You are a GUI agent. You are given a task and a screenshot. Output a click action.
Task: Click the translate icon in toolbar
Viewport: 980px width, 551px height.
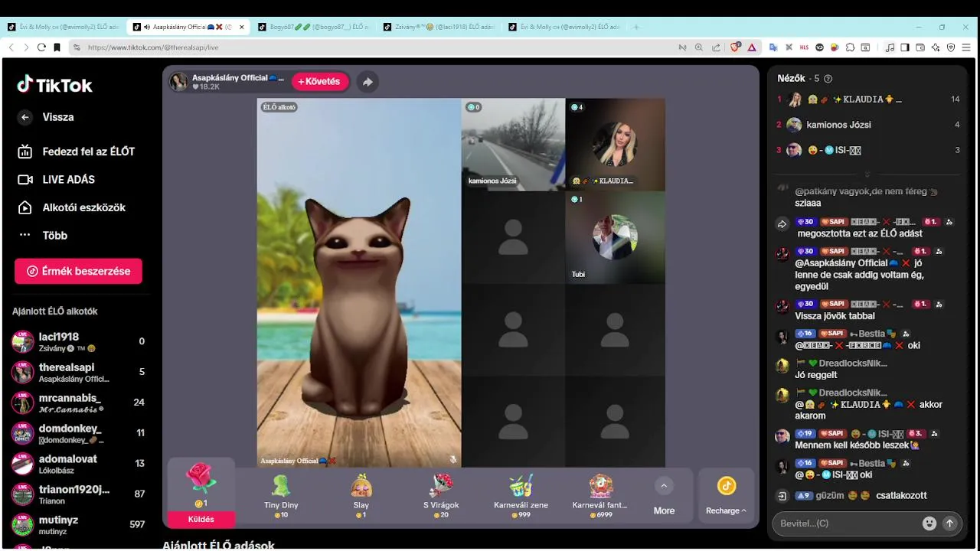click(x=773, y=47)
